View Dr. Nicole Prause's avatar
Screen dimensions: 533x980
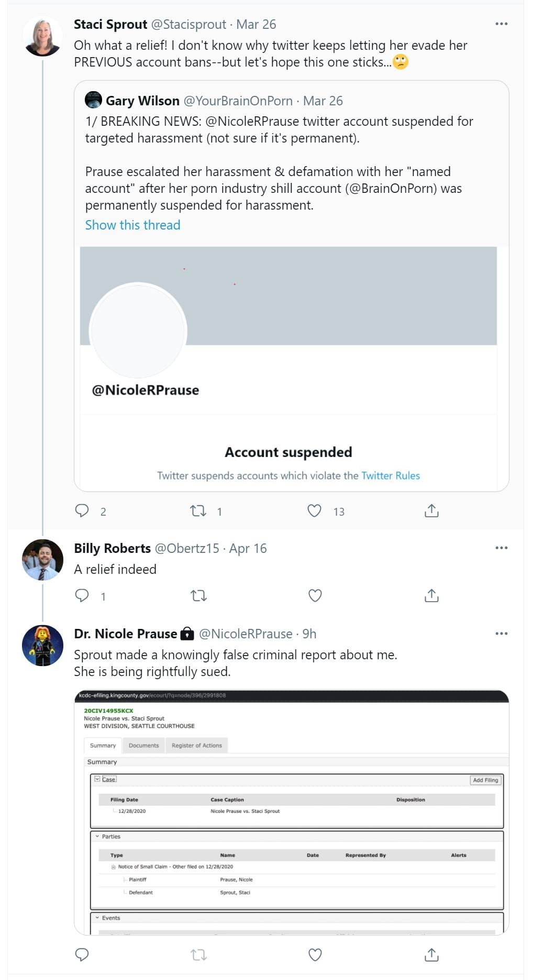[x=42, y=645]
